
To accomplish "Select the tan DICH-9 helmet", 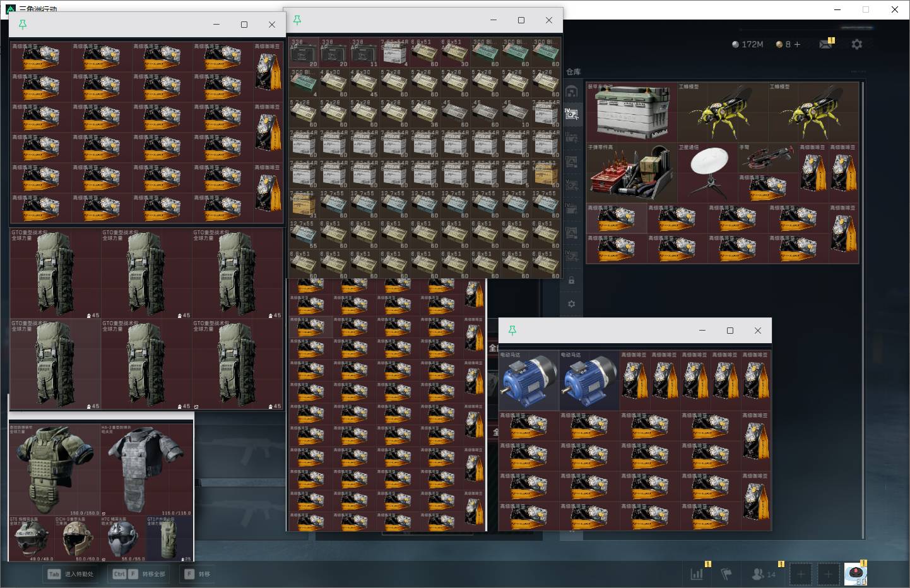I will click(77, 539).
